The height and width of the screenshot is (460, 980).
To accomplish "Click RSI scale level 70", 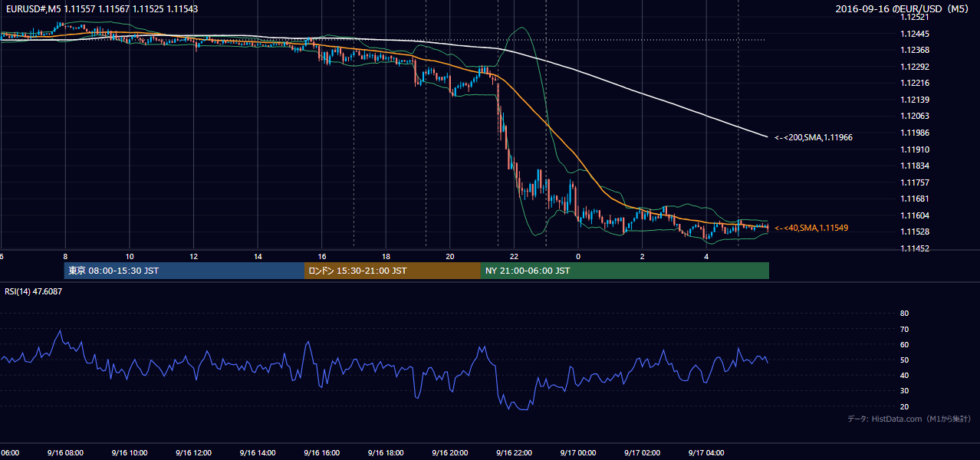I will tap(904, 329).
